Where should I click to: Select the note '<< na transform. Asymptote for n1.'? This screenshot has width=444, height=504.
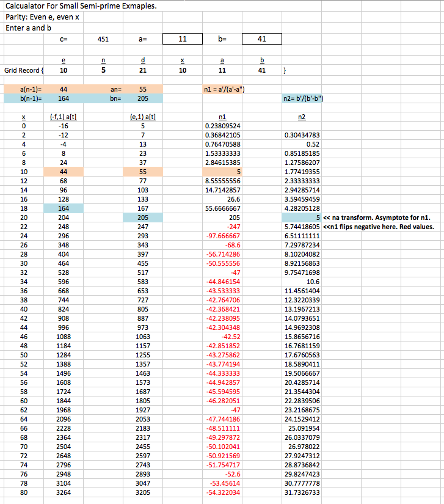click(x=377, y=217)
